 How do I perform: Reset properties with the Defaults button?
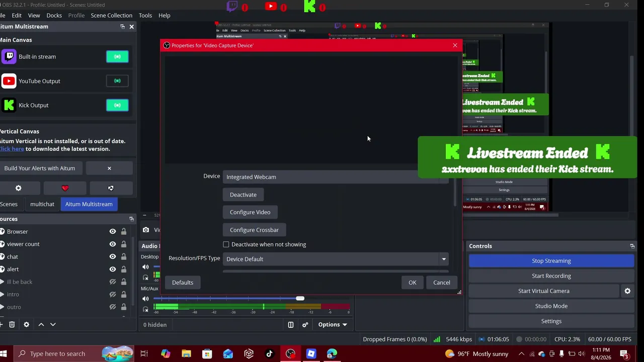click(183, 283)
